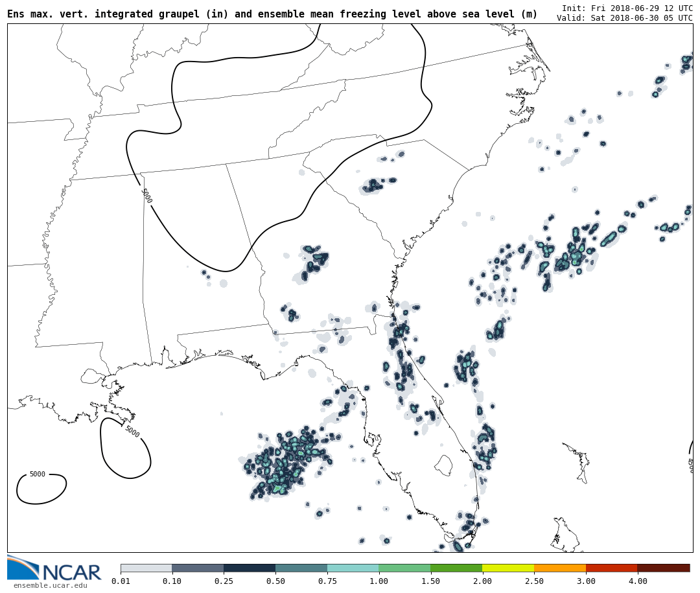
Task: Select the light aqua 0.75–1.00 colorbar swatch
Action: point(353,568)
